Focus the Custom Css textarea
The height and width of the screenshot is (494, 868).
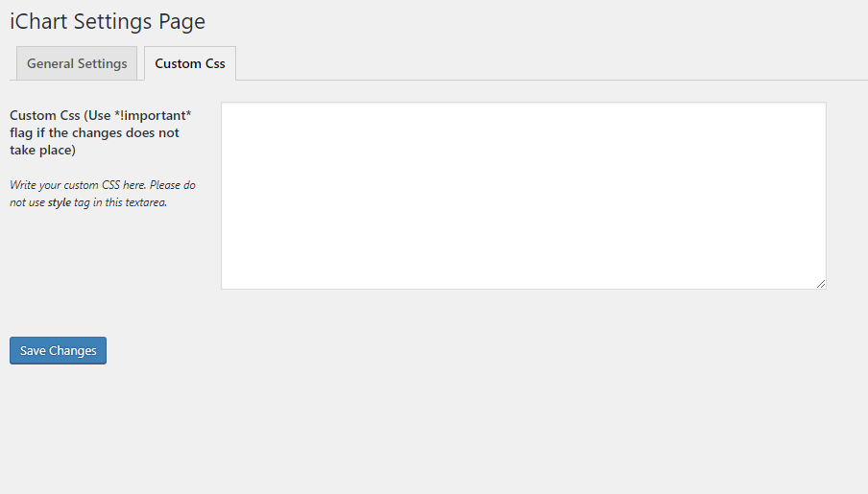[523, 196]
